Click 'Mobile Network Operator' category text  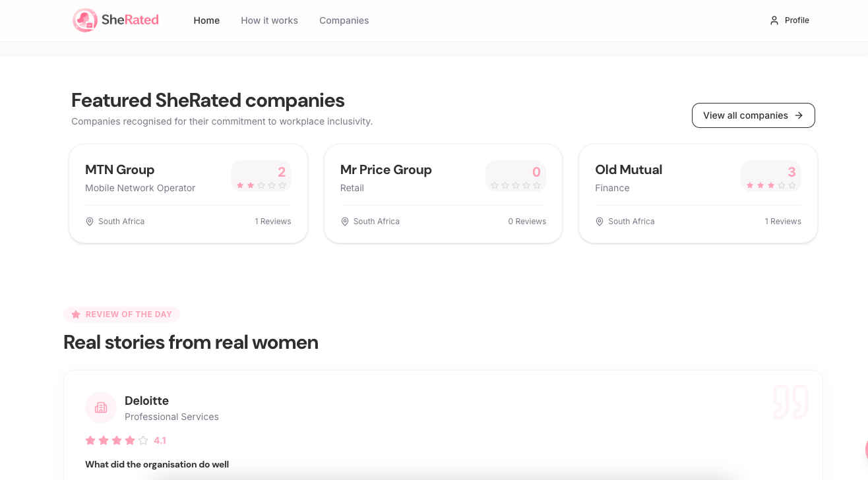coord(140,188)
